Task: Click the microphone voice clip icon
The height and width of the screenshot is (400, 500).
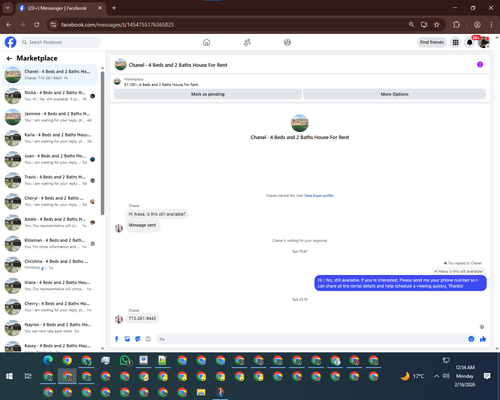Action: coord(116,339)
